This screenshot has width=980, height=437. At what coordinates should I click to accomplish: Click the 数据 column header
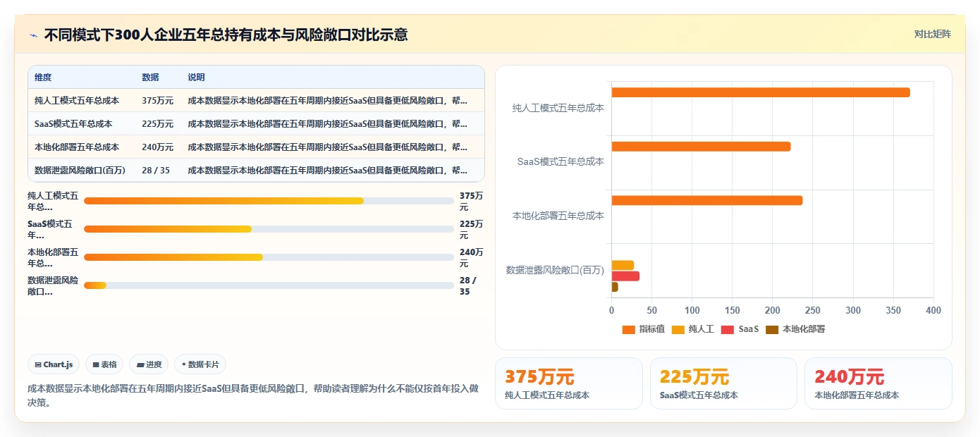(150, 77)
